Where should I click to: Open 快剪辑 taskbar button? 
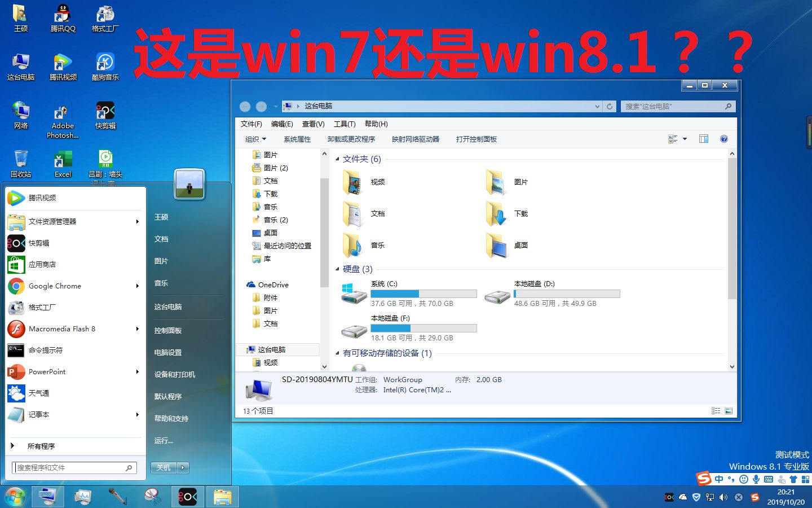pyautogui.click(x=188, y=497)
